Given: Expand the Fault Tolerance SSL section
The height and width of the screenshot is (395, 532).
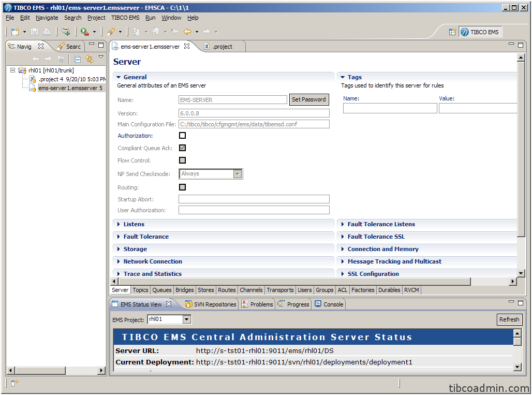Looking at the screenshot, I should [x=343, y=237].
